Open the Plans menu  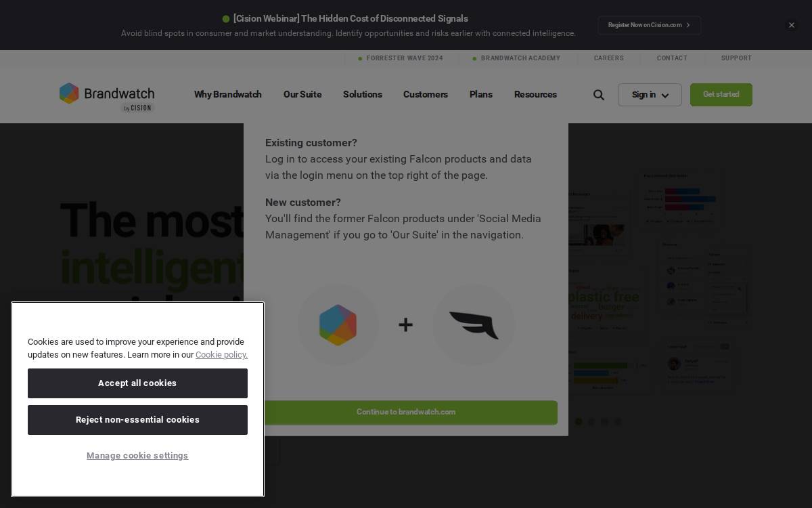(481, 94)
